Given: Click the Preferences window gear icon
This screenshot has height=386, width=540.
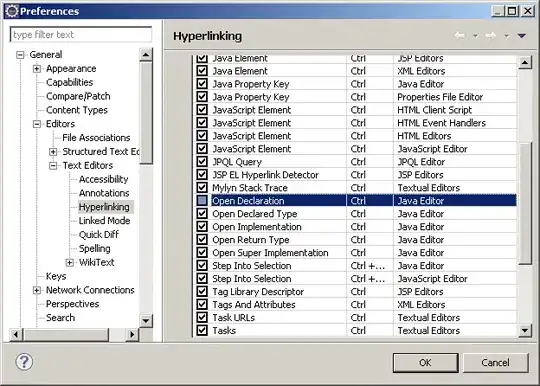Looking at the screenshot, I should (12, 11).
